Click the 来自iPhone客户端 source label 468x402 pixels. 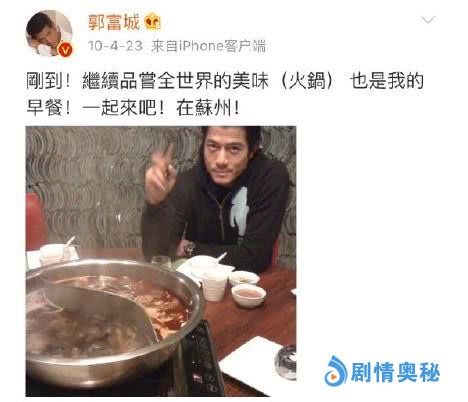[x=209, y=46]
